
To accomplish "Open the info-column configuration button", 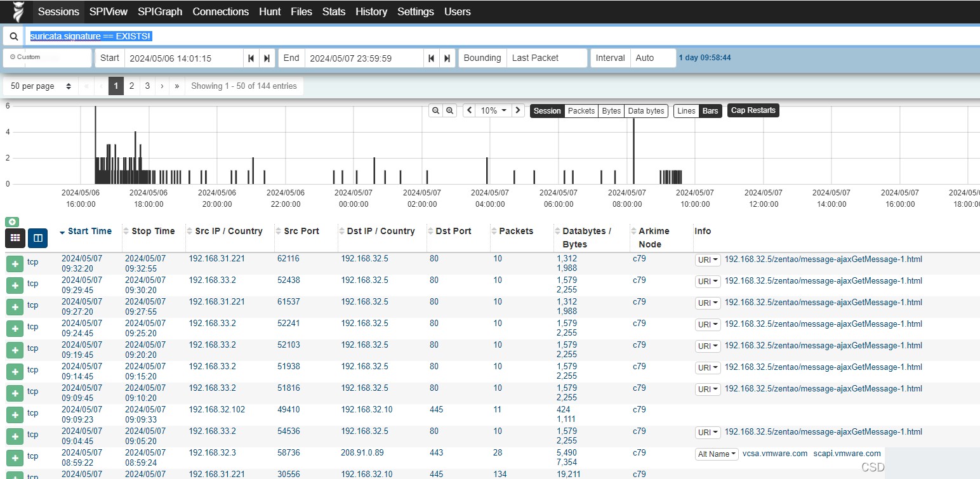I will click(38, 238).
